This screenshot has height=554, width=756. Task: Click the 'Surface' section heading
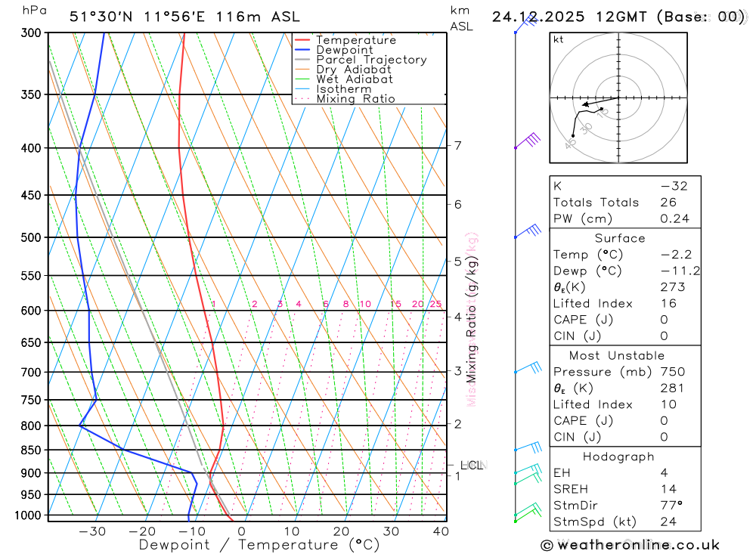(620, 238)
